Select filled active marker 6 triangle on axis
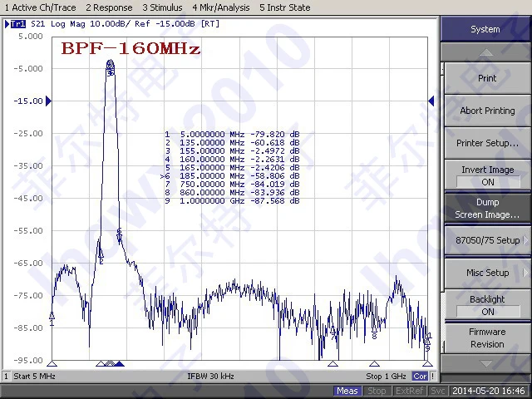This screenshot has height=399, width=532. [x=119, y=364]
